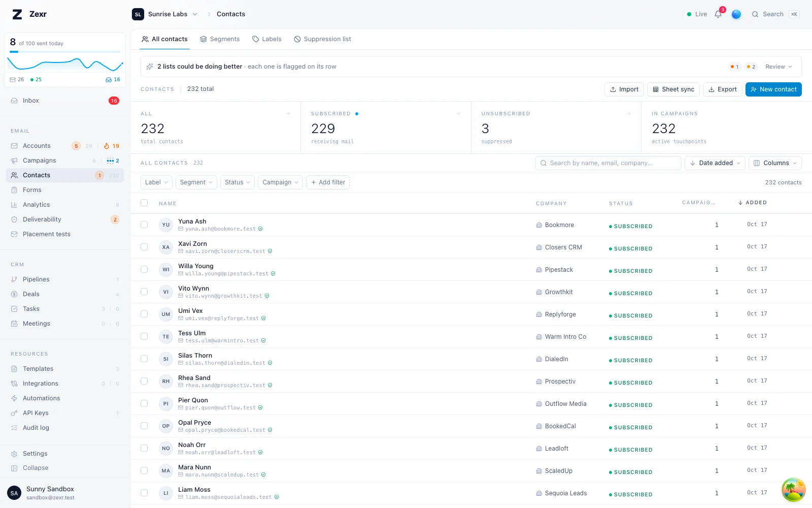Click the Import button
Viewport: 812px width, 508px height.
[624, 89]
